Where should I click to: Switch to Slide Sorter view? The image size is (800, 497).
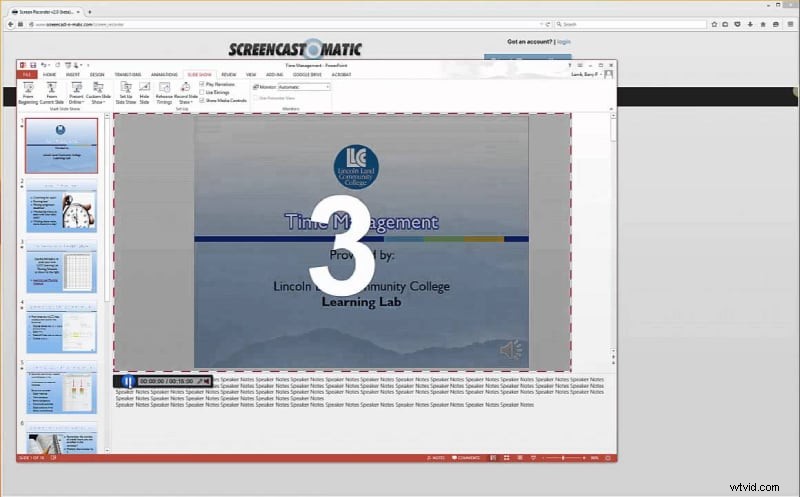point(506,458)
